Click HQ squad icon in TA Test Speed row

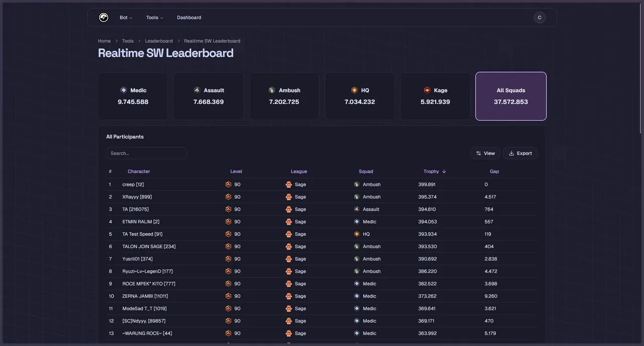pyautogui.click(x=357, y=234)
